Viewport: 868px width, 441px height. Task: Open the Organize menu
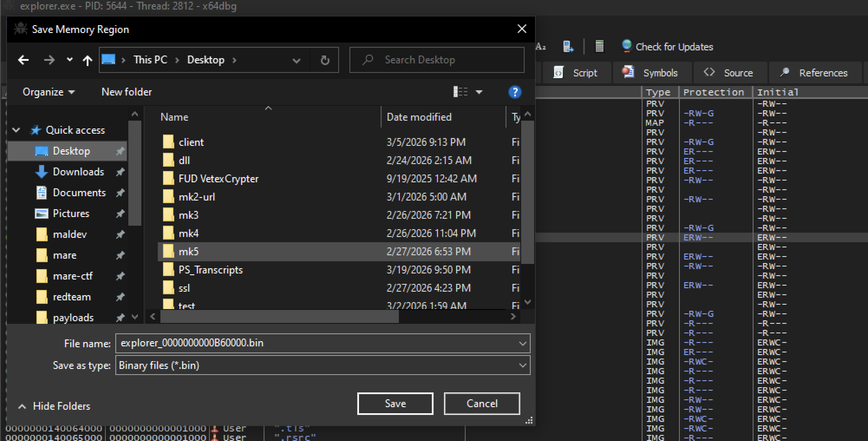49,92
